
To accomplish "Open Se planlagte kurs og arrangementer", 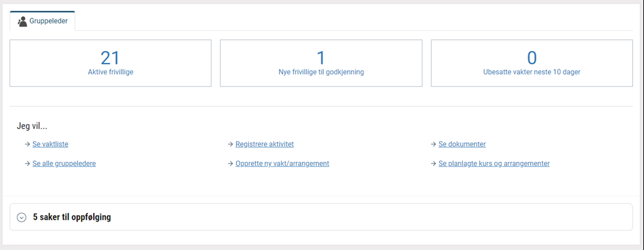I will click(494, 163).
